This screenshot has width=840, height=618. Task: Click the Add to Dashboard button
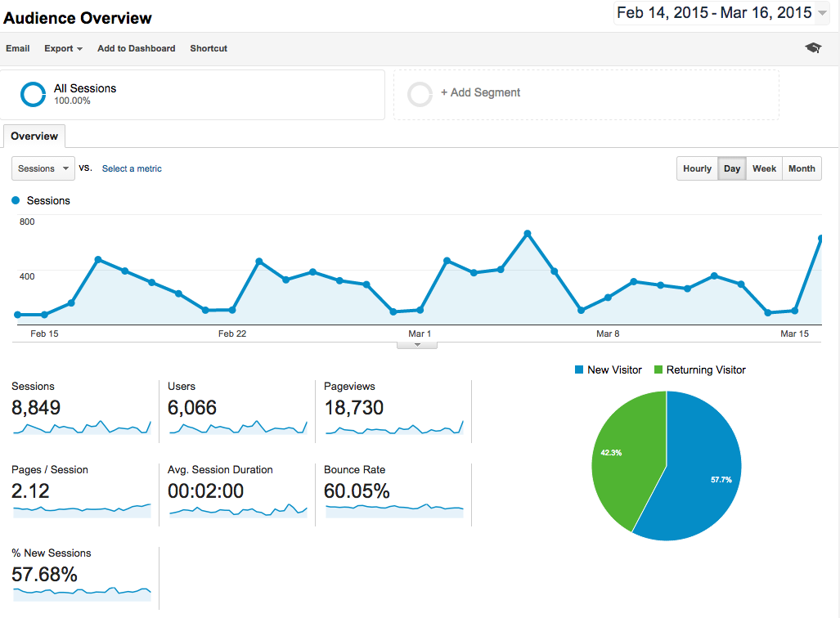tap(136, 48)
